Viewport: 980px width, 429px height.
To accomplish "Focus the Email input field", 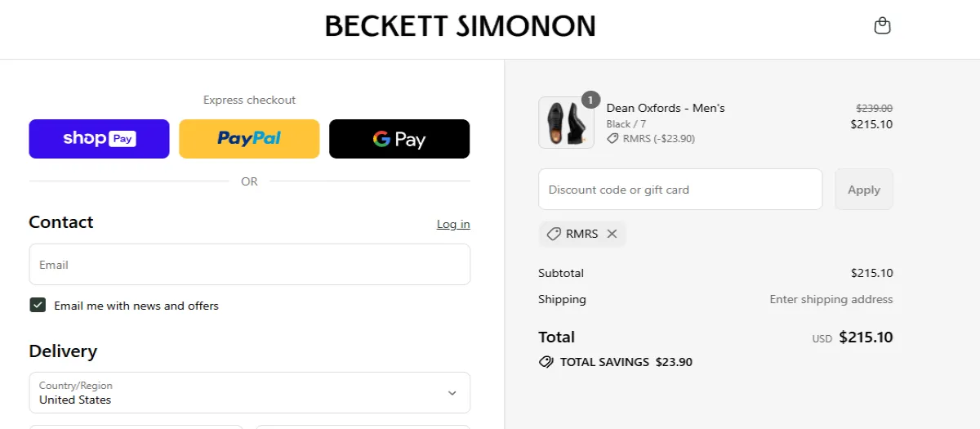I will pyautogui.click(x=249, y=265).
